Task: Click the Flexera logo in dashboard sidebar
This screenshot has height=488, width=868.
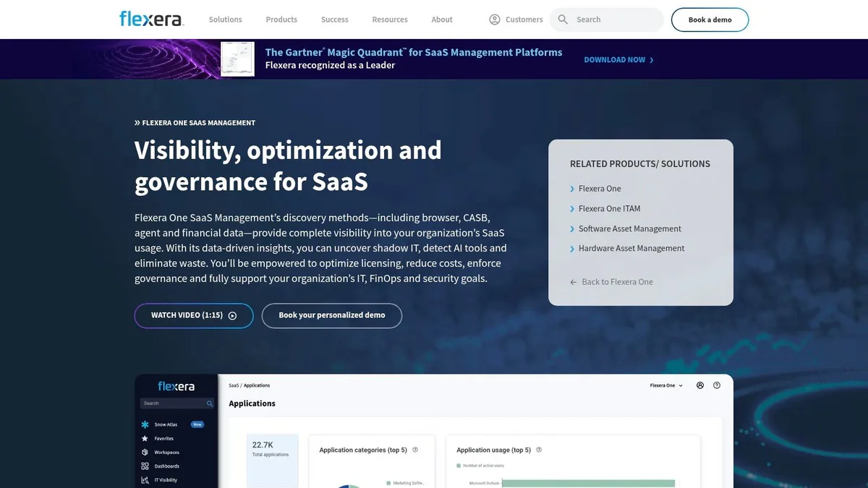Action: [176, 386]
